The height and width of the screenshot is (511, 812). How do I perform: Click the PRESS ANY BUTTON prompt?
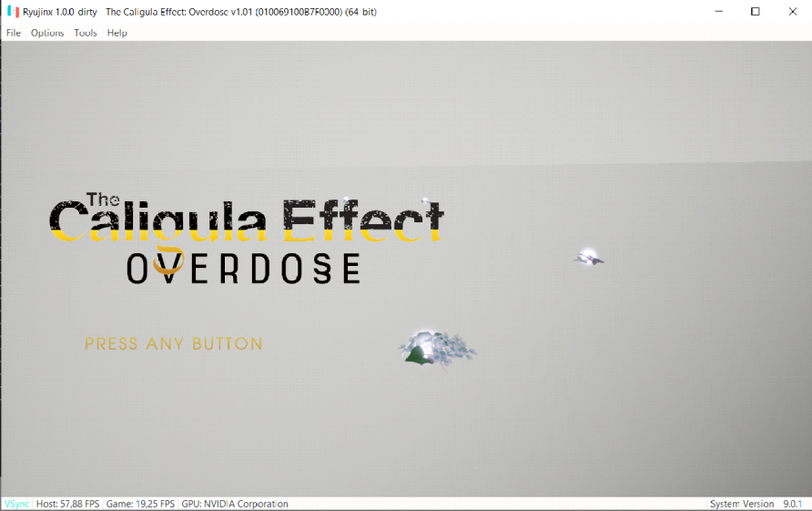point(174,343)
